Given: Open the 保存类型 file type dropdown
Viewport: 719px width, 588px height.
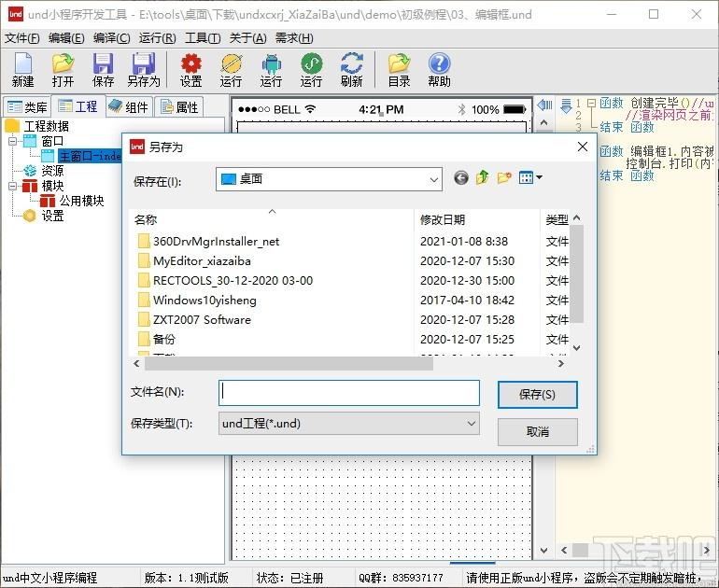Looking at the screenshot, I should [471, 424].
